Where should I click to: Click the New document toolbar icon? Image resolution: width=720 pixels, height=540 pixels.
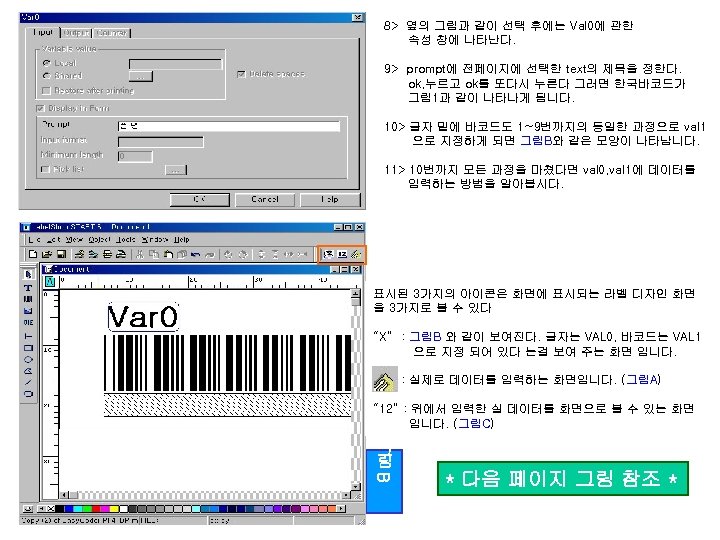pyautogui.click(x=33, y=254)
